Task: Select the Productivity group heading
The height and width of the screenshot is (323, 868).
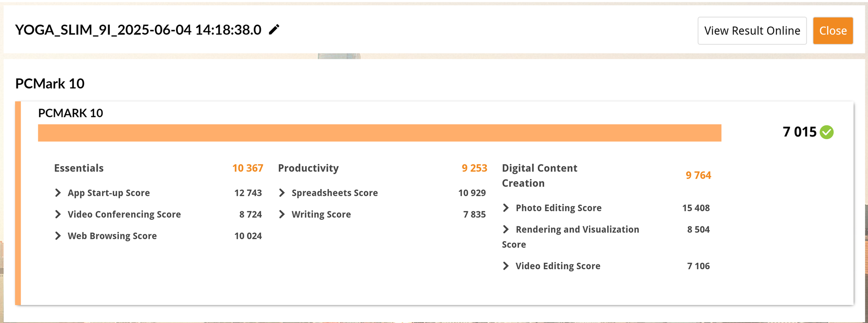Action: click(x=309, y=168)
